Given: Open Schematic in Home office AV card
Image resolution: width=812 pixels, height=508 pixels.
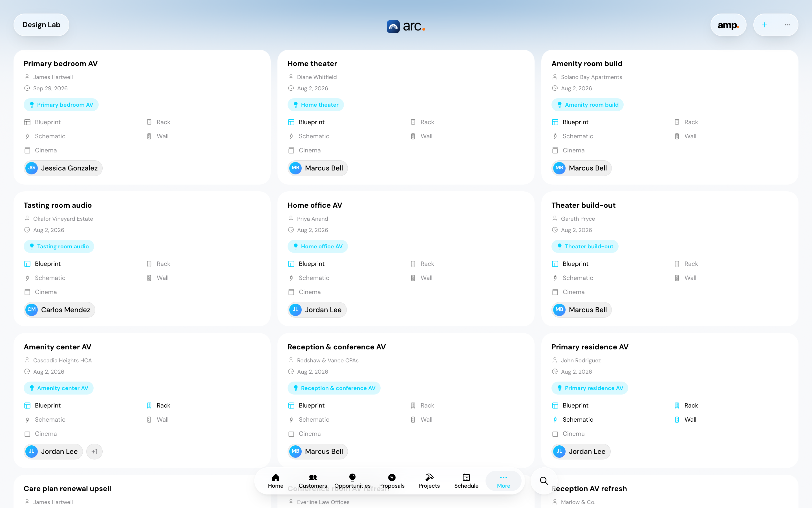Looking at the screenshot, I should [x=309, y=278].
